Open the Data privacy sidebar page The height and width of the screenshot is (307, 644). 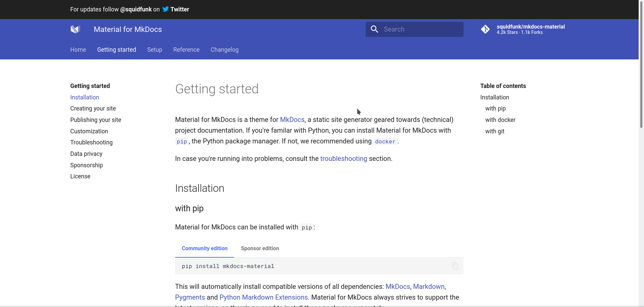[86, 154]
